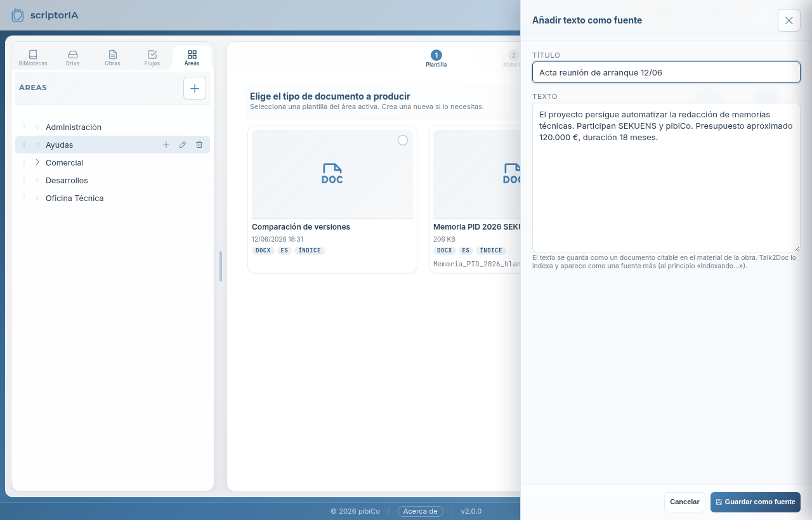Click Guardar como fuente button

[756, 502]
